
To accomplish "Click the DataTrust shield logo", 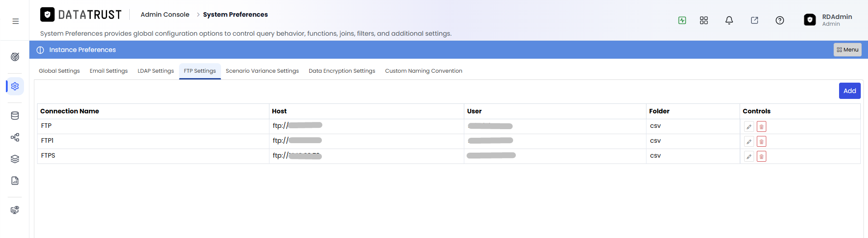I will pyautogui.click(x=47, y=14).
